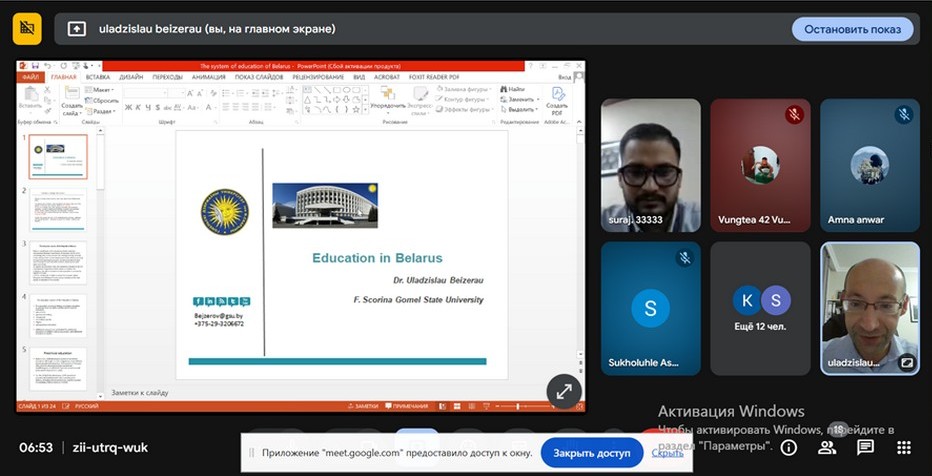Open the Section (Раздел) dropdown in the ribbon
The height and width of the screenshot is (476, 932).
tap(103, 111)
